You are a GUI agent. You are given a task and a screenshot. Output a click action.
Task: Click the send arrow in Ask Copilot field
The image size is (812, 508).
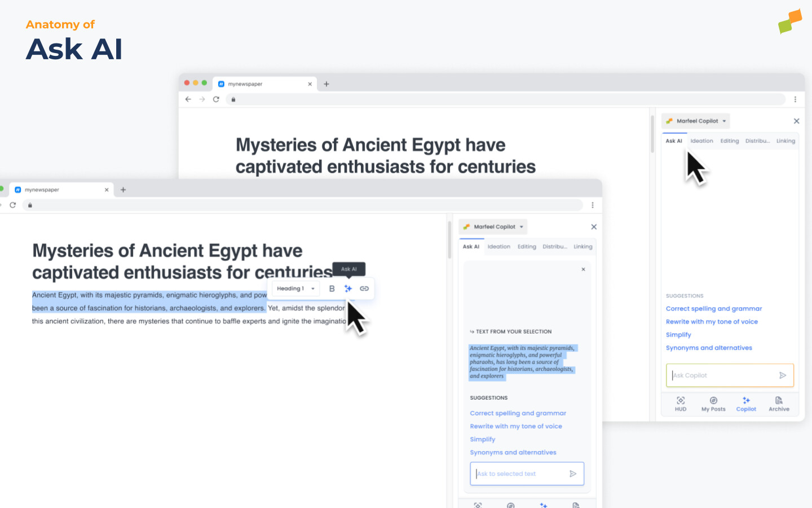(x=783, y=375)
